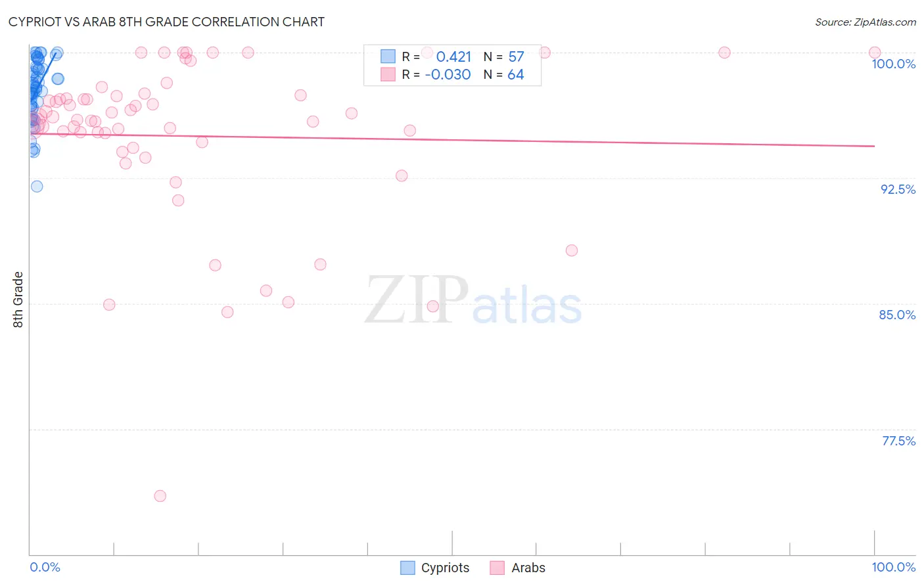The image size is (924, 586).
Task: Click the blue Cypriots legend swatch
Action: pos(407,568)
